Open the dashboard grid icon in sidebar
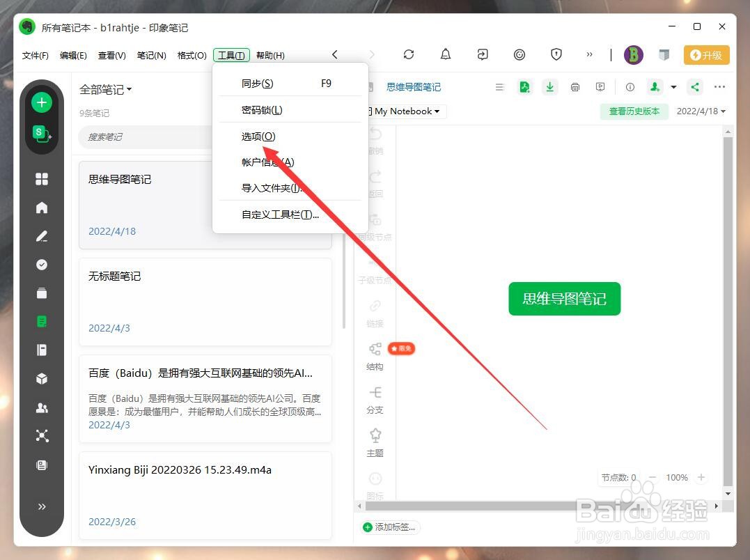This screenshot has height=560, width=750. pyautogui.click(x=42, y=179)
